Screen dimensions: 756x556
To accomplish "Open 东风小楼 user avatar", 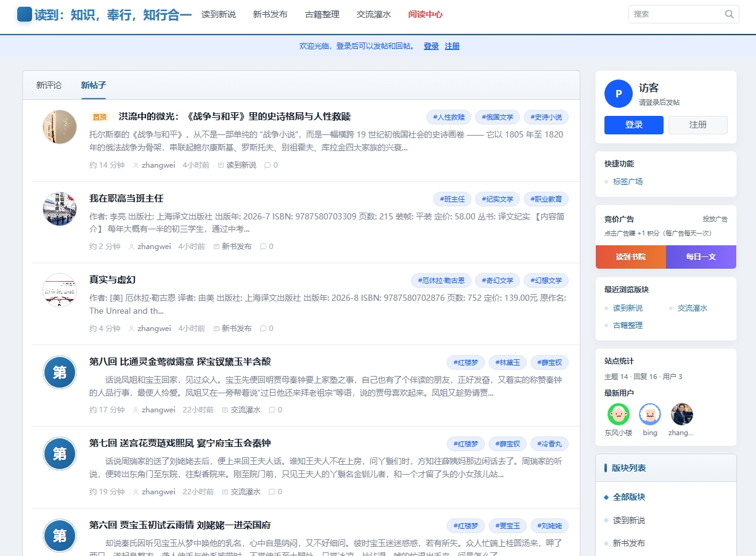I will click(619, 414).
